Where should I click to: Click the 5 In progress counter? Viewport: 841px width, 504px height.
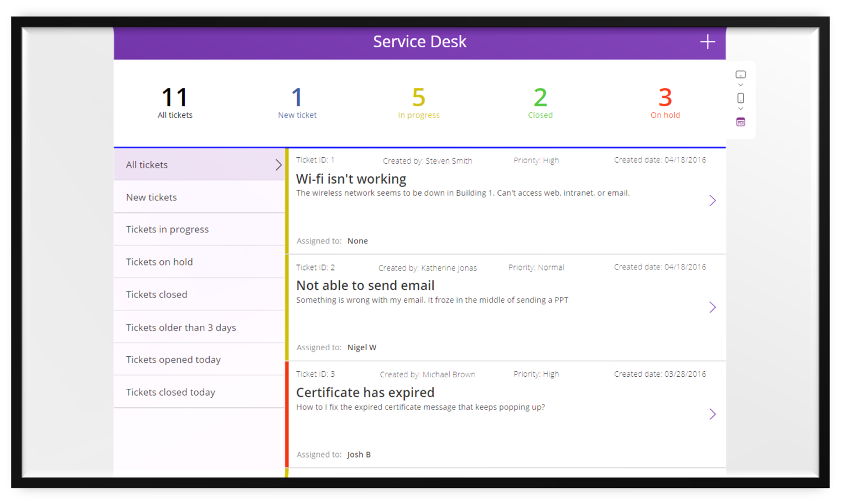coord(419,103)
